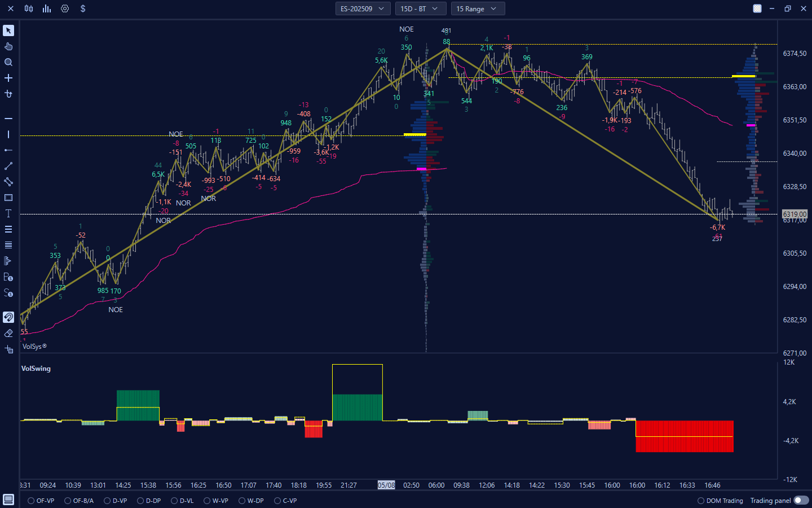Select the hand pan tool
The height and width of the screenshot is (508, 812).
point(8,46)
